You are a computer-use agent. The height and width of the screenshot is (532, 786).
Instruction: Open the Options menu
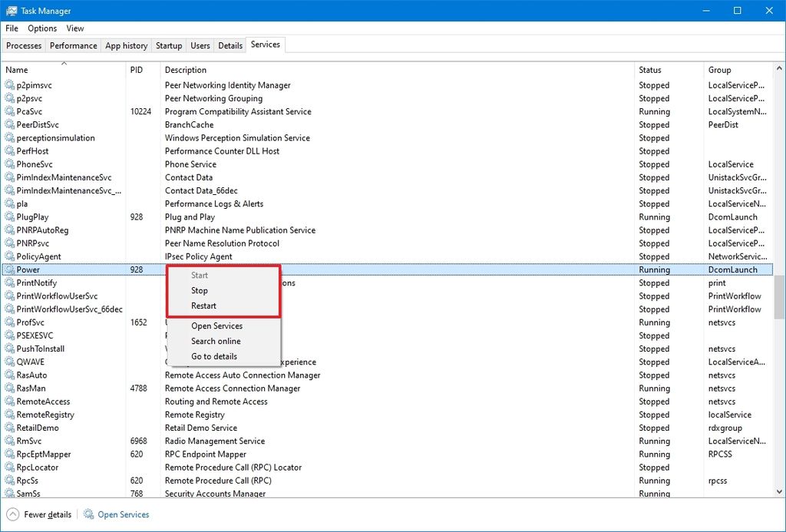tap(42, 28)
